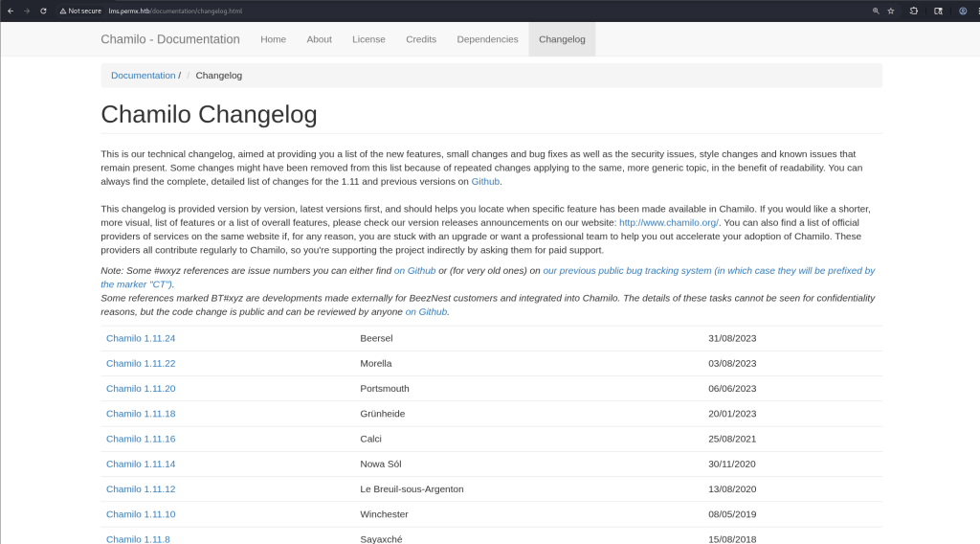Select the License nav item

coord(368,39)
